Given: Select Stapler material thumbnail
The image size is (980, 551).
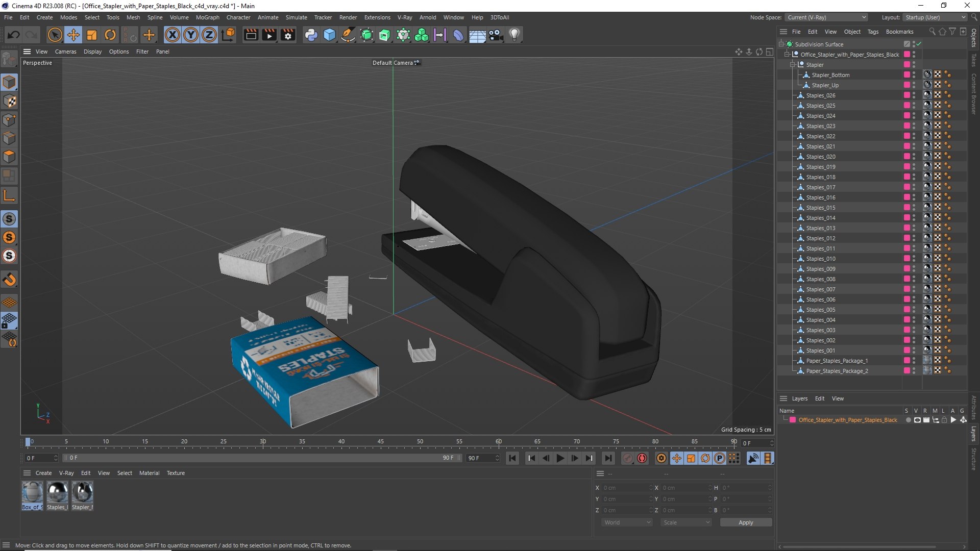Looking at the screenshot, I should (82, 495).
